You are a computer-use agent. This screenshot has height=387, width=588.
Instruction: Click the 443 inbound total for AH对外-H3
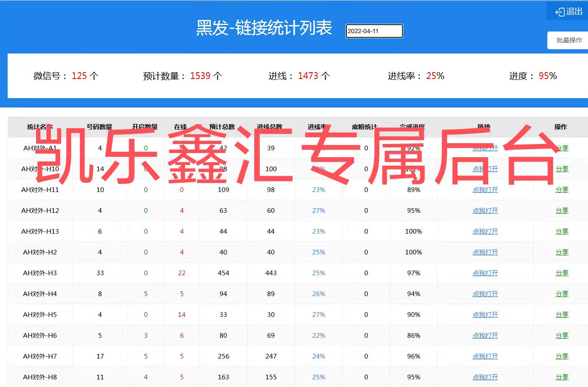click(x=271, y=273)
